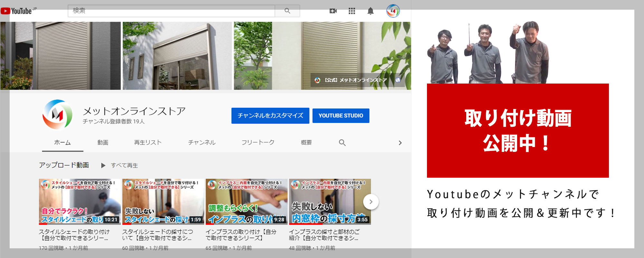Open the notifications bell icon

coord(371,11)
